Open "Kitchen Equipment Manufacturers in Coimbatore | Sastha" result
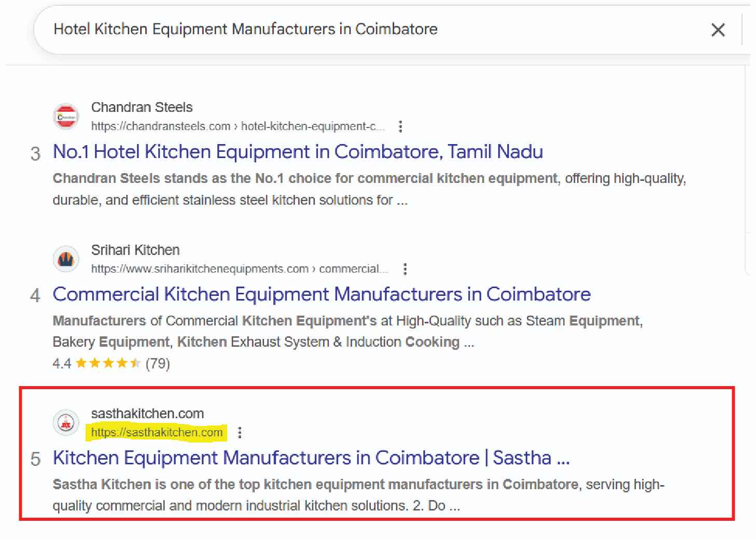 point(311,458)
